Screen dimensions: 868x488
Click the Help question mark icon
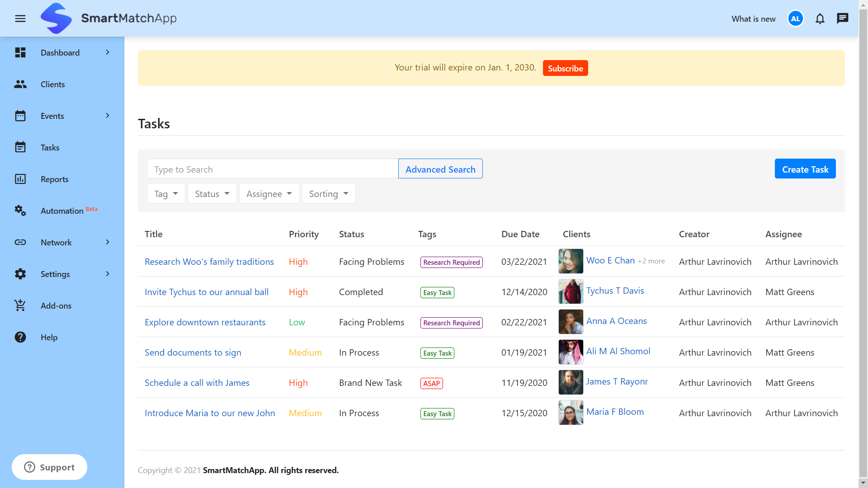pos(20,337)
